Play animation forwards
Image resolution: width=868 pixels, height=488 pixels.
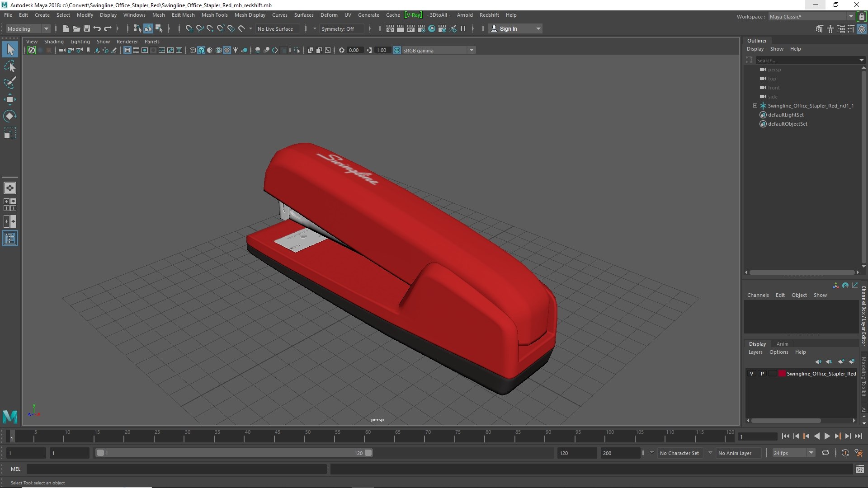(827, 436)
